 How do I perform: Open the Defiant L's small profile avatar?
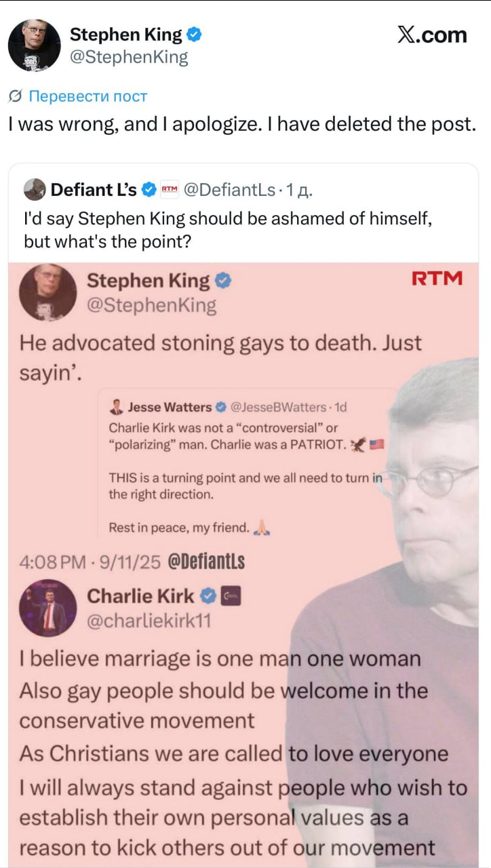click(x=35, y=190)
